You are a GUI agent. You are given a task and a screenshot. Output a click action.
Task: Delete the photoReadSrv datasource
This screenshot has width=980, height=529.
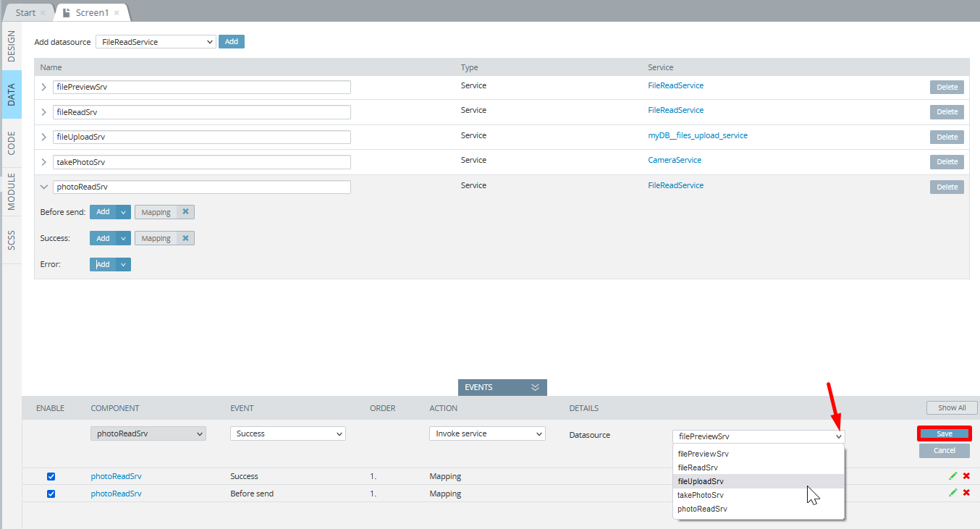pyautogui.click(x=947, y=187)
